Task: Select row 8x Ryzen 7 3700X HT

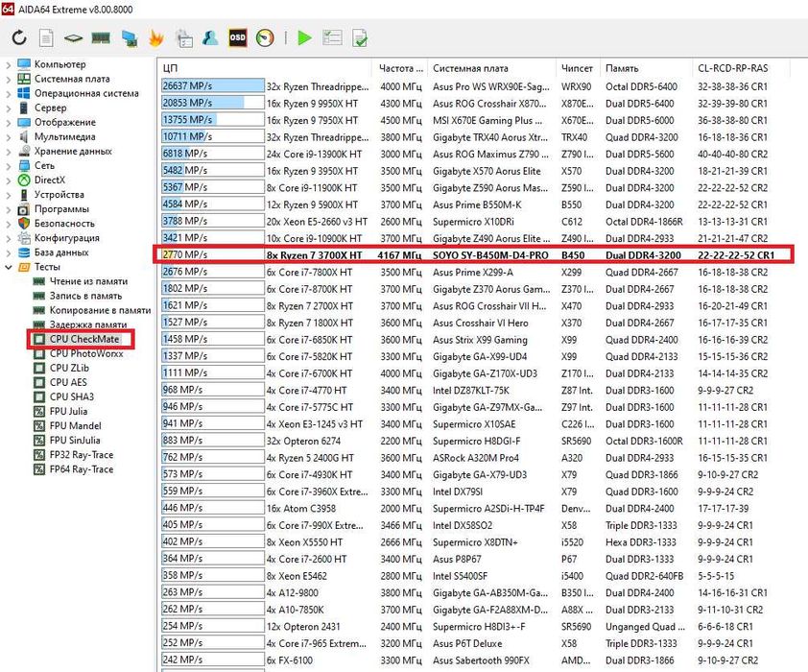Action: click(473, 255)
